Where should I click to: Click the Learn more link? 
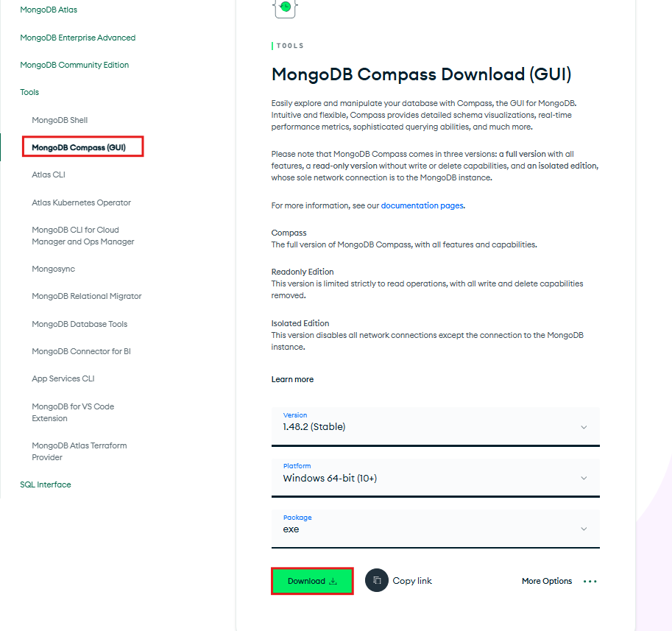click(x=292, y=379)
